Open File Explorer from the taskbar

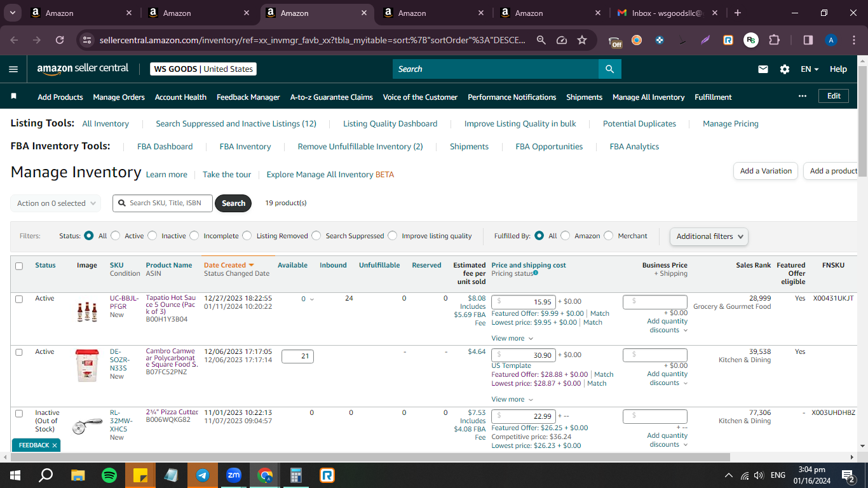click(x=78, y=475)
